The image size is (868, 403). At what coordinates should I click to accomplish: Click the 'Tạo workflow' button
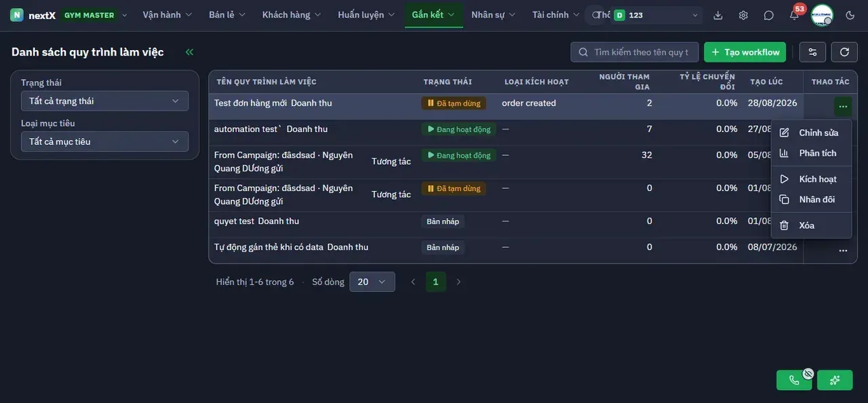click(x=745, y=52)
